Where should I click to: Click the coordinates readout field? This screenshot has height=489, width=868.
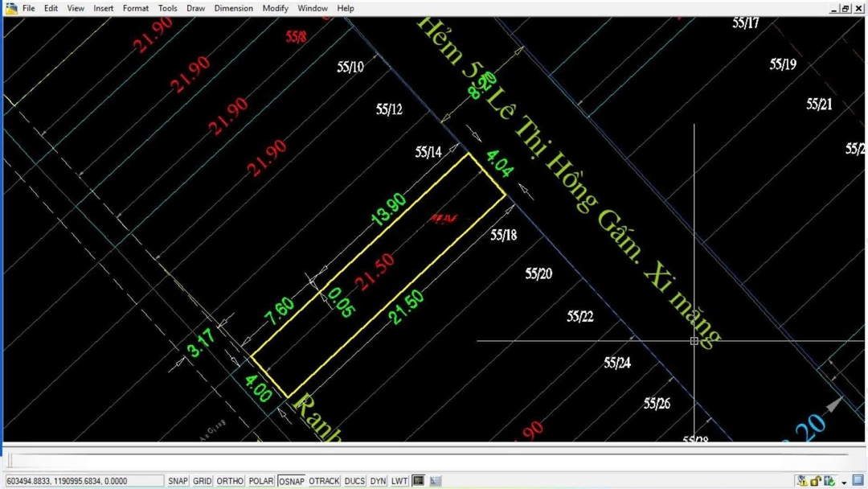pyautogui.click(x=67, y=481)
